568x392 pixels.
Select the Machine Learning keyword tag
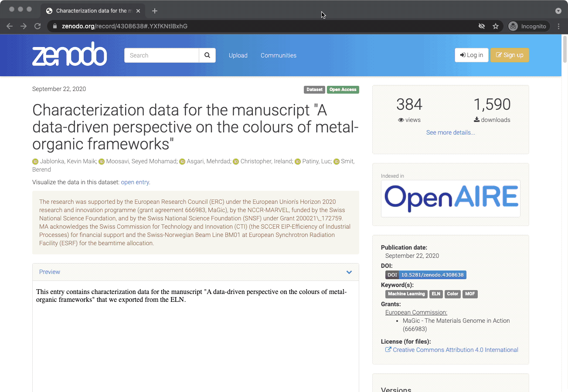(406, 294)
